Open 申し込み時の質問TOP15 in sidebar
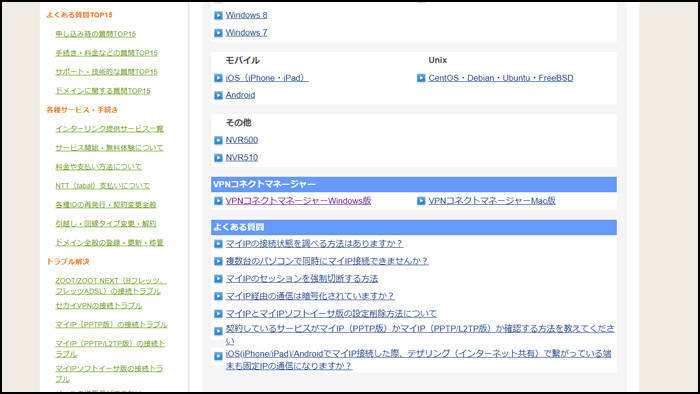The width and height of the screenshot is (700, 394). tap(96, 34)
